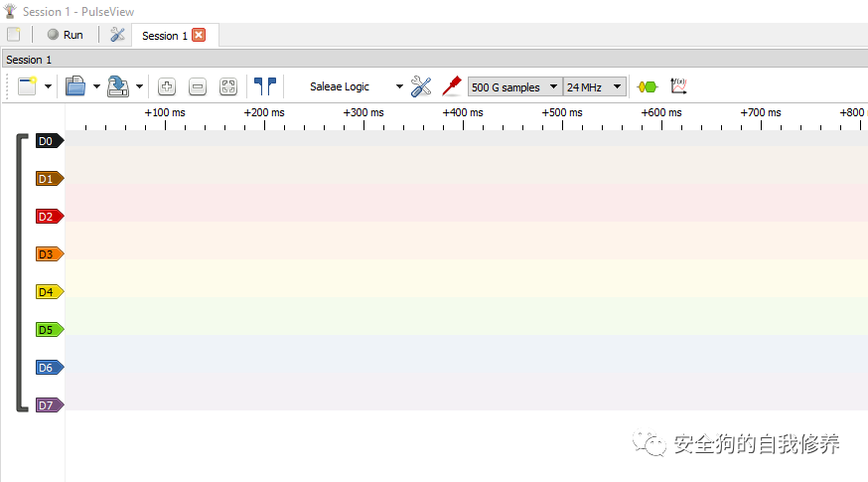Add math signal with graph icon
The image size is (868, 482).
678,86
